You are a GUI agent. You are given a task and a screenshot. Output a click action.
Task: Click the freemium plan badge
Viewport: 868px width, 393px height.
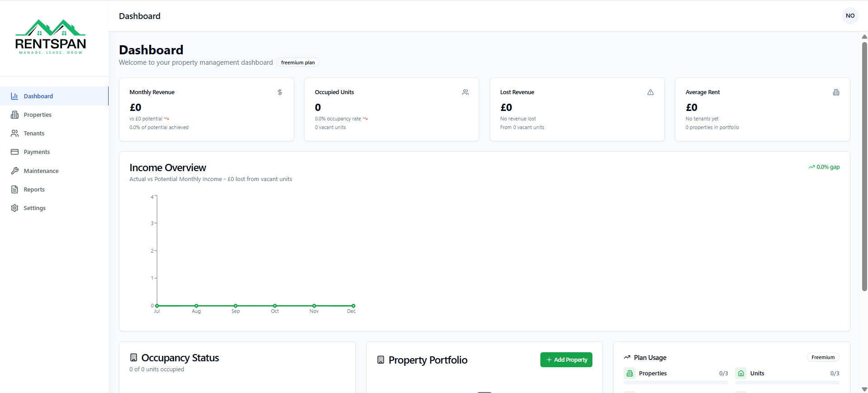pyautogui.click(x=298, y=62)
